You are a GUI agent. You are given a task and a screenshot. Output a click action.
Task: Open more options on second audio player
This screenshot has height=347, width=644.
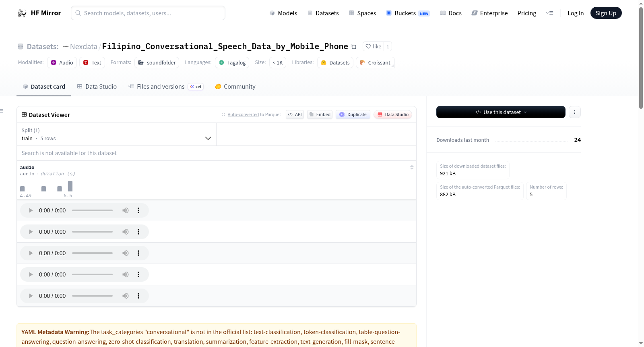[x=138, y=232]
